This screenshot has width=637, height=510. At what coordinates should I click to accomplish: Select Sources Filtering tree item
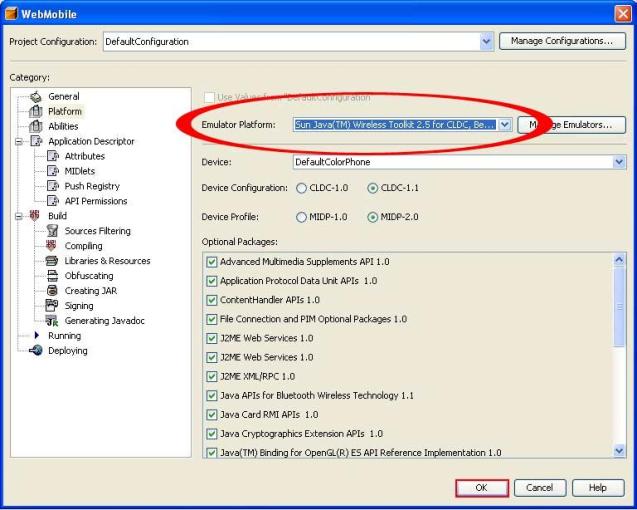point(98,231)
